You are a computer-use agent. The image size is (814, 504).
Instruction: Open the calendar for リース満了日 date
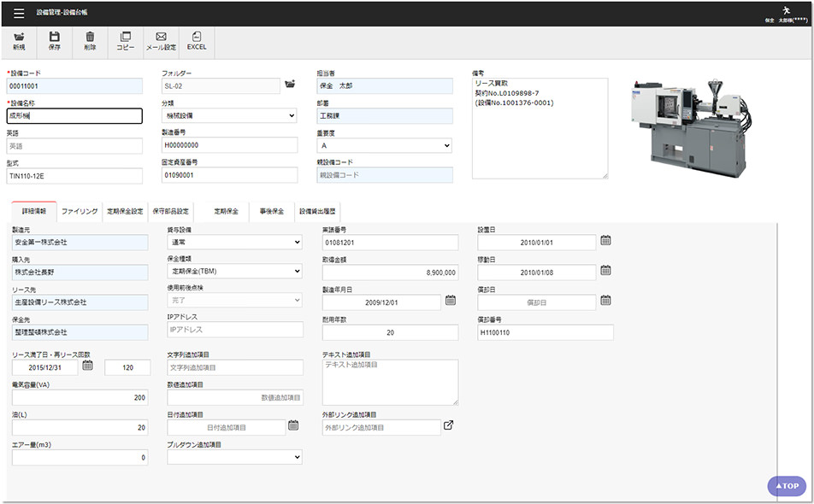[x=88, y=365]
